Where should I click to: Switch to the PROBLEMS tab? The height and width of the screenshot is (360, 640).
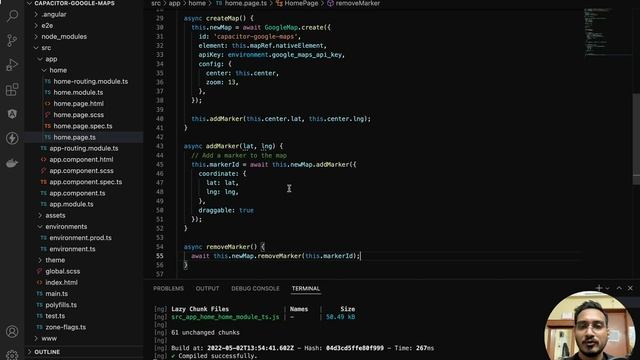point(168,288)
